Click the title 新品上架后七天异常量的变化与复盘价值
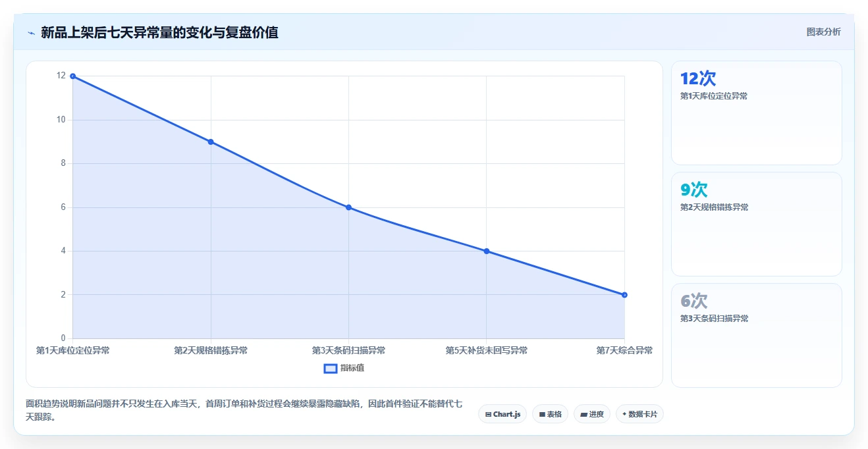The width and height of the screenshot is (868, 449). [159, 32]
